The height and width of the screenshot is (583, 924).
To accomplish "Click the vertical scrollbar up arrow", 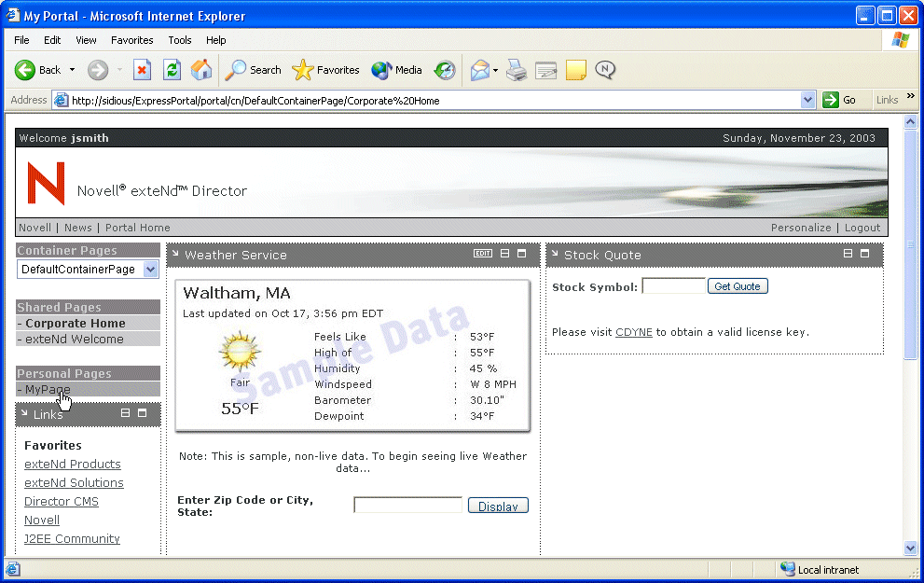I will pyautogui.click(x=910, y=122).
